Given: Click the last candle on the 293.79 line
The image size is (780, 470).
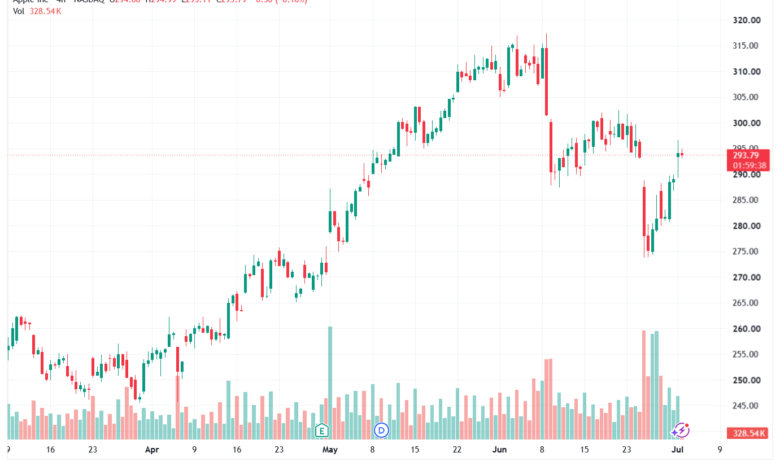Looking at the screenshot, I should pos(682,154).
